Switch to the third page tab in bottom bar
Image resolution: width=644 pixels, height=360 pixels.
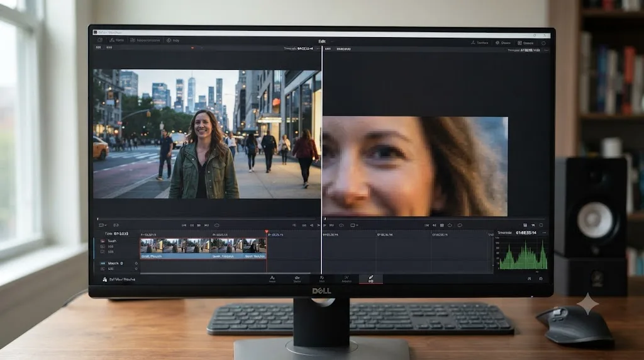[x=321, y=279]
